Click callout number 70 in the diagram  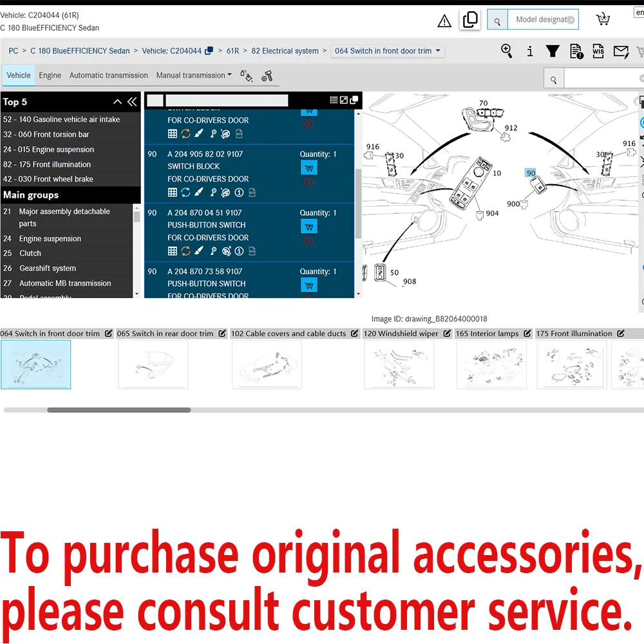click(x=484, y=103)
